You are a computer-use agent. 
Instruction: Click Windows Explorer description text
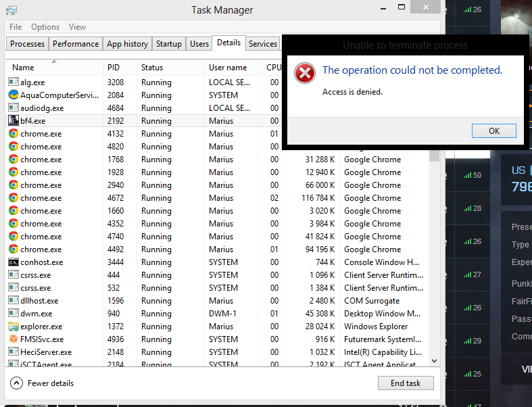pos(376,327)
